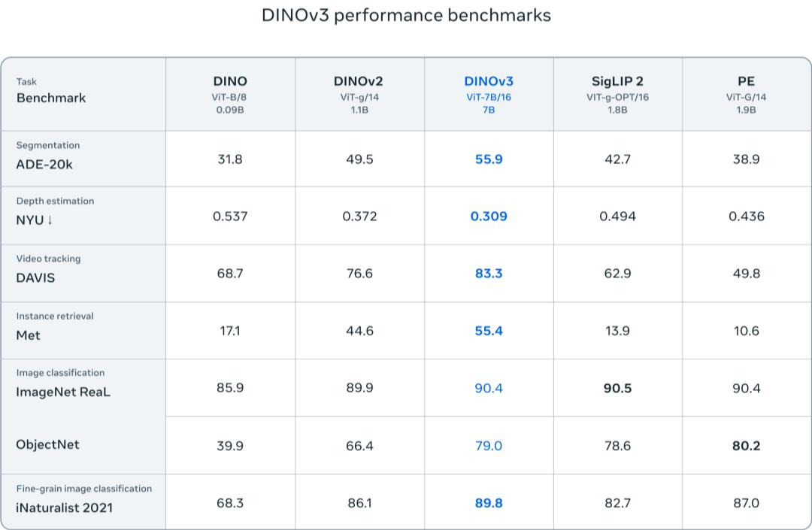Click SigLIP 2's bold 90.5 ImageNet score
Viewport: 812px width, 530px height.
pos(617,388)
